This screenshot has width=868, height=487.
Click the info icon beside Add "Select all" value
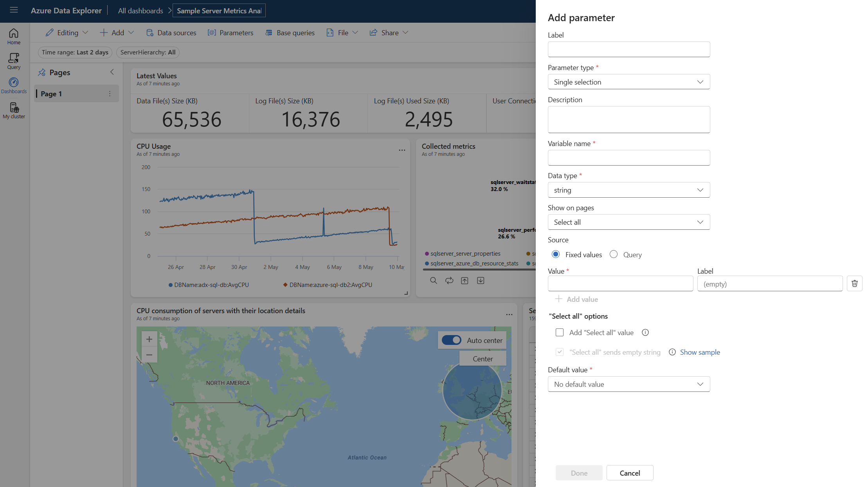[645, 332]
